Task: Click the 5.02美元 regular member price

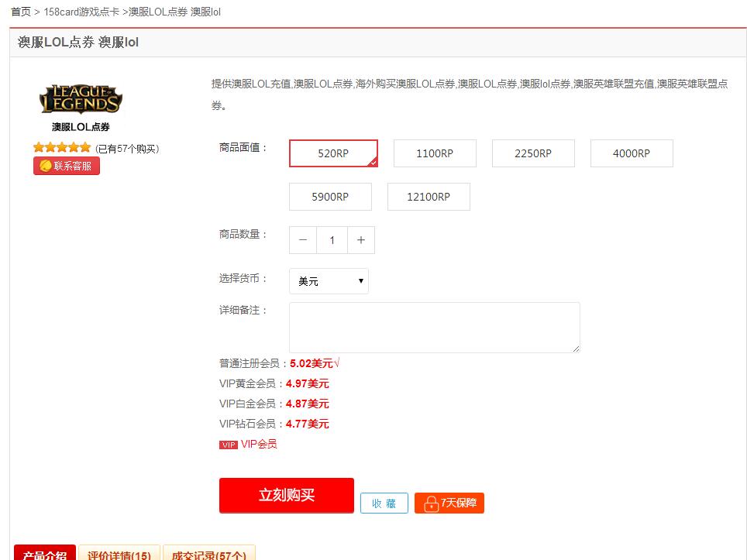Action: tap(311, 363)
